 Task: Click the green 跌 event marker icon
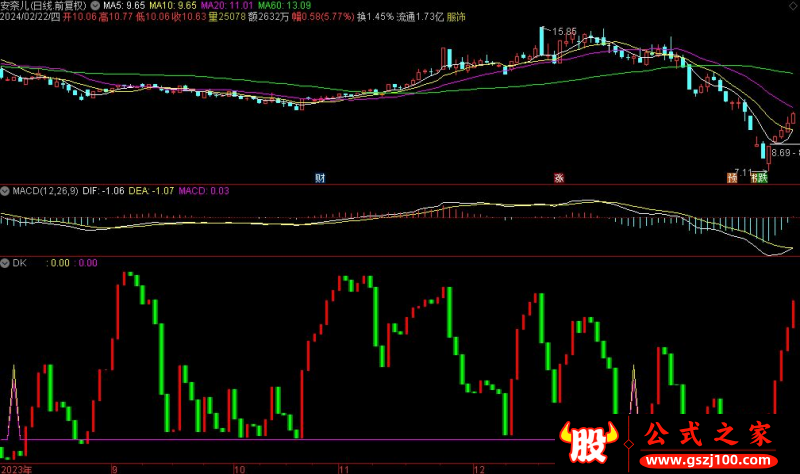point(761,178)
